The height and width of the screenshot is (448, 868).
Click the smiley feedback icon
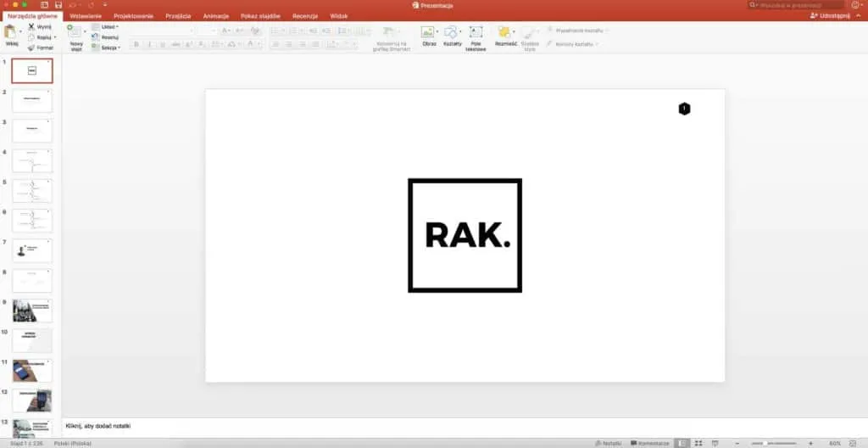pyautogui.click(x=856, y=4)
